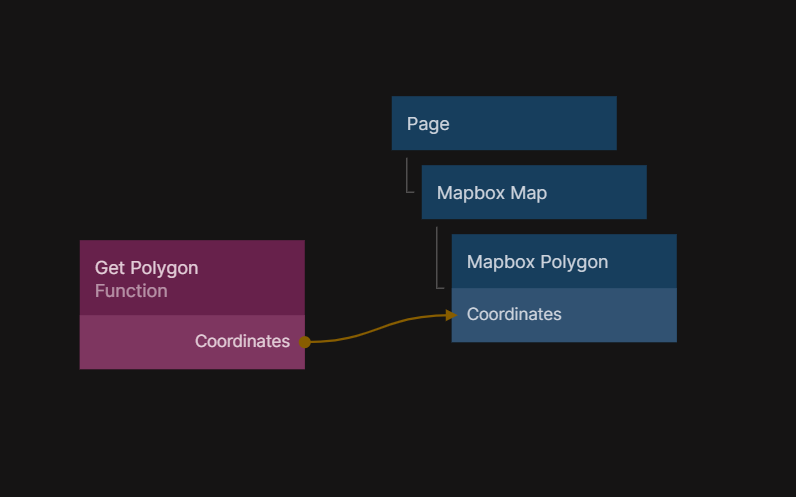The height and width of the screenshot is (497, 796).
Task: Click empty canvas right of the Page node
Action: point(710,123)
